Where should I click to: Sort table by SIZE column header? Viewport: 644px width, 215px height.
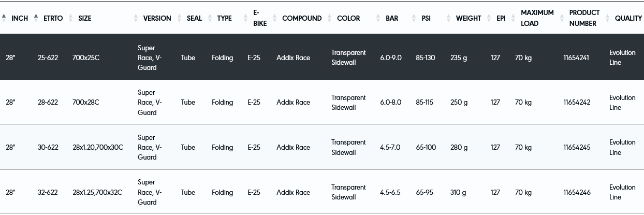(84, 18)
